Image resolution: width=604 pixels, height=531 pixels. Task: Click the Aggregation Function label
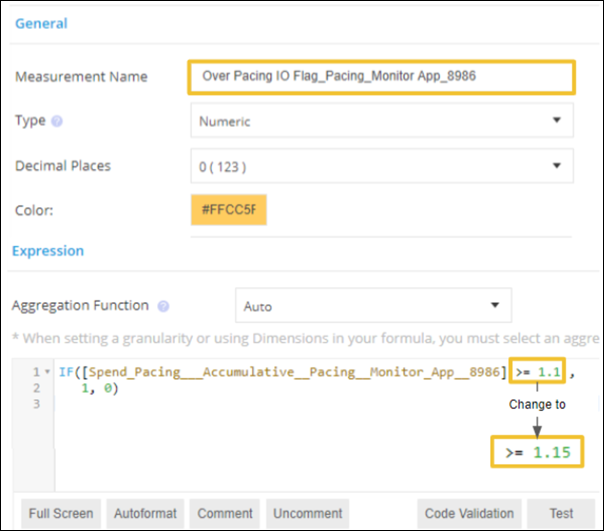[80, 306]
